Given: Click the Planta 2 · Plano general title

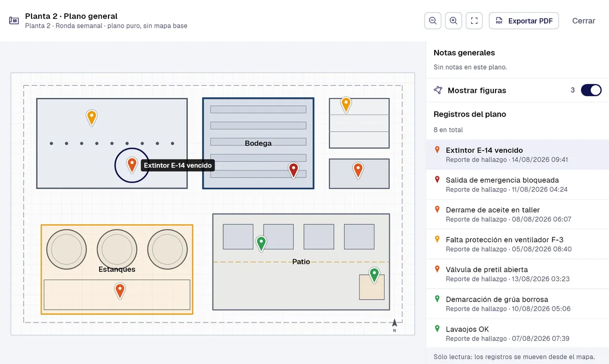Looking at the screenshot, I should pyautogui.click(x=71, y=16).
